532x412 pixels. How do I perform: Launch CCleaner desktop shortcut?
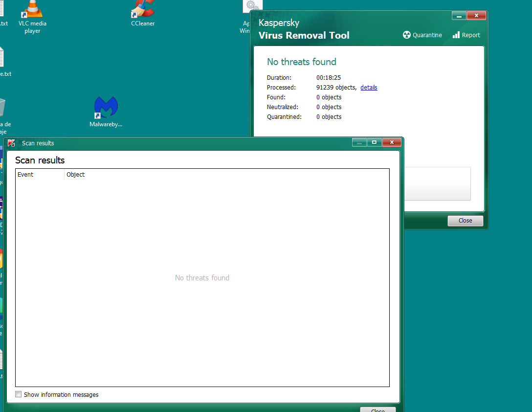click(x=143, y=14)
